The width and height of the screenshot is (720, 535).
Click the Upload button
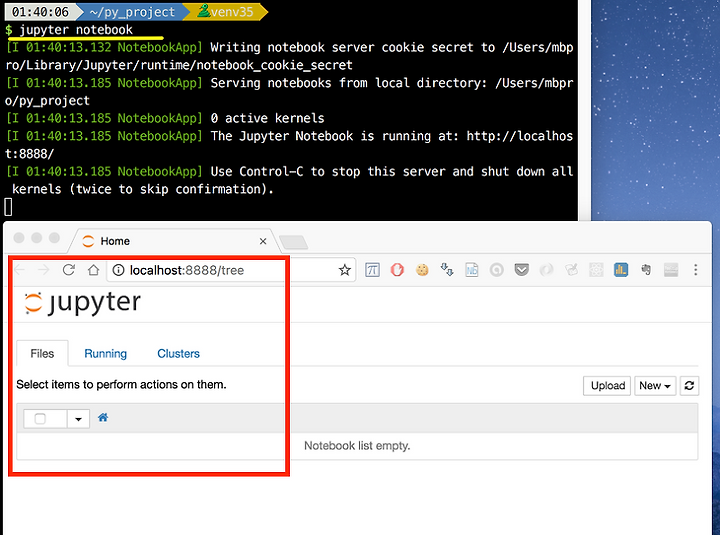click(608, 386)
